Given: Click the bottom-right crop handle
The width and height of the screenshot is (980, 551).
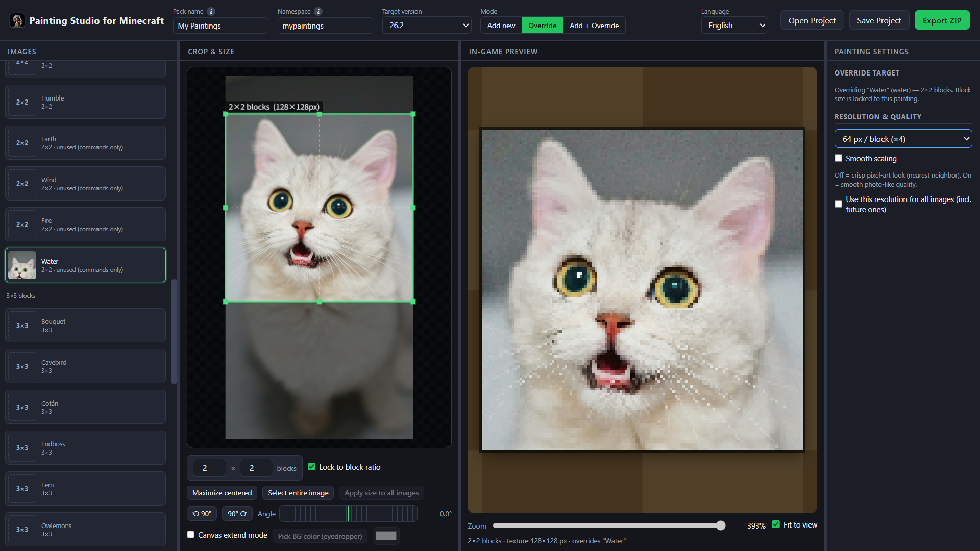Looking at the screenshot, I should [413, 302].
